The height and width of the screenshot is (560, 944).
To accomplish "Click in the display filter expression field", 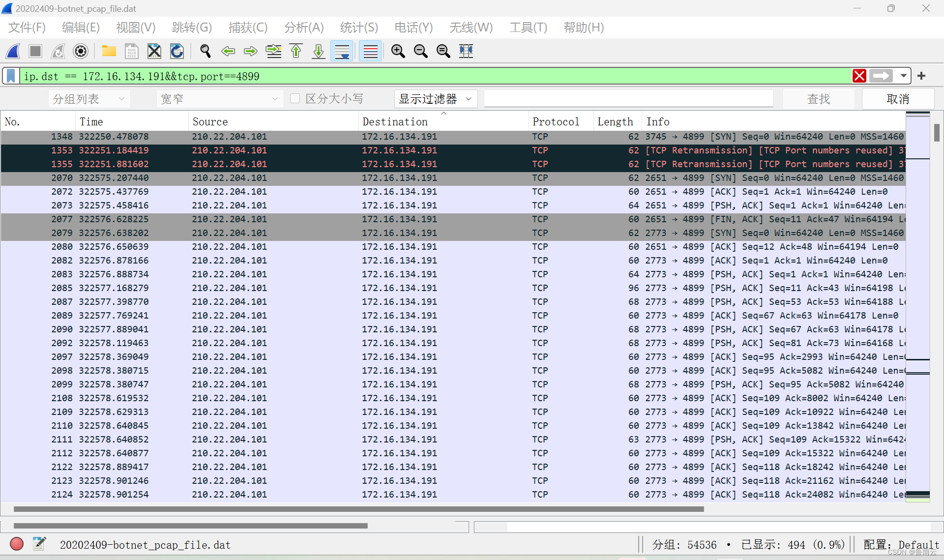I will coord(435,76).
